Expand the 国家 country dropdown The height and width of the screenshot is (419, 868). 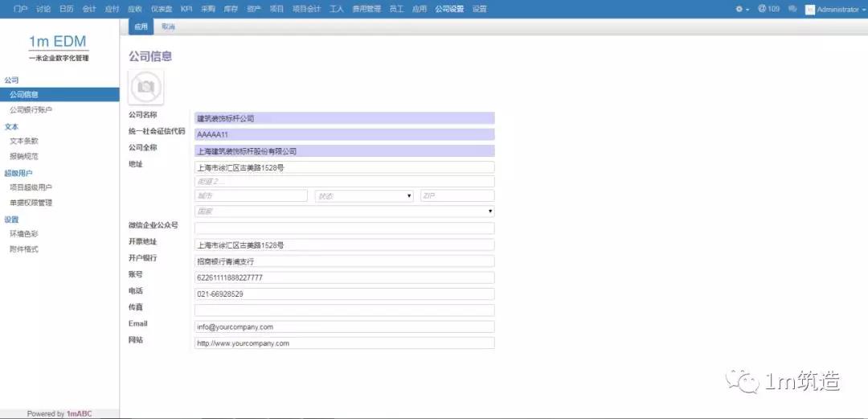(344, 211)
